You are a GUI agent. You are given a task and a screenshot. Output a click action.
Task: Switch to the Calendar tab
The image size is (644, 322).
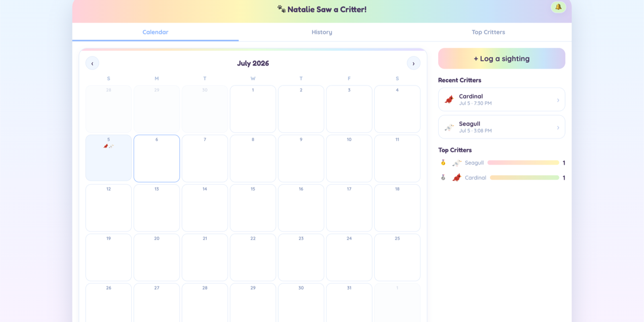(155, 32)
